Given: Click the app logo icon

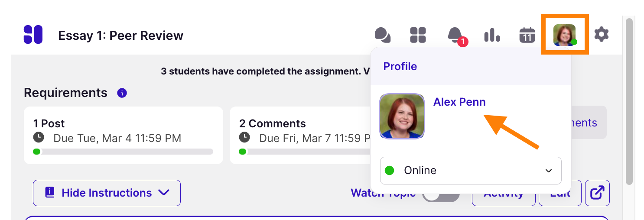Looking at the screenshot, I should tap(33, 35).
